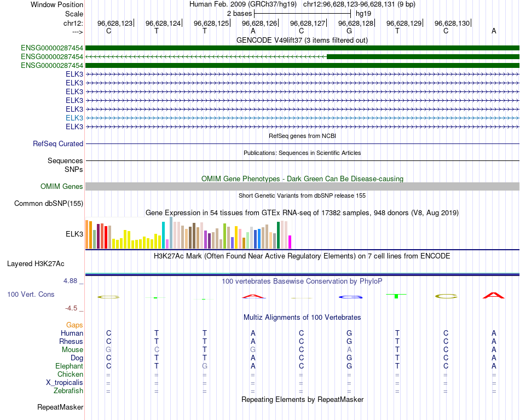Click the RefSeq Curated track label

57,143
